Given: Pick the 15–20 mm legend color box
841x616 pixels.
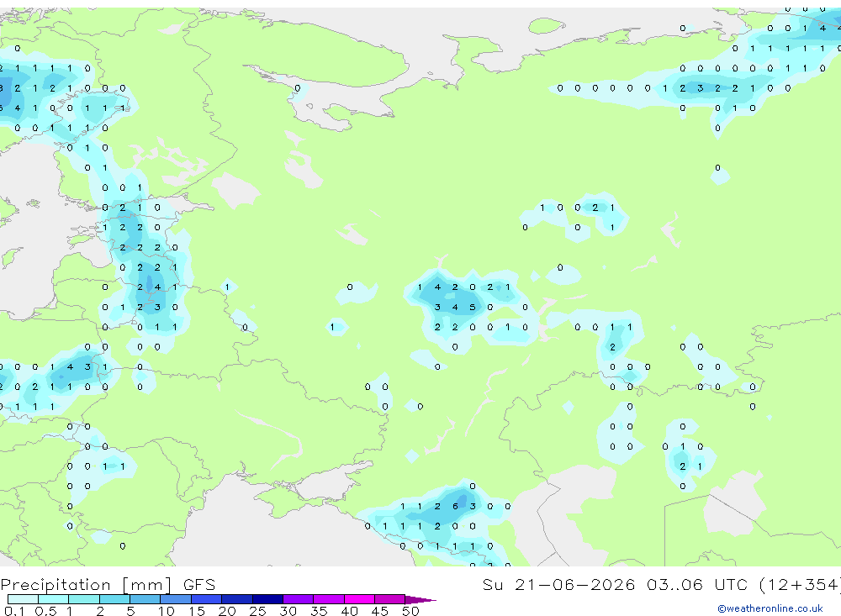Looking at the screenshot, I should coord(207,599).
